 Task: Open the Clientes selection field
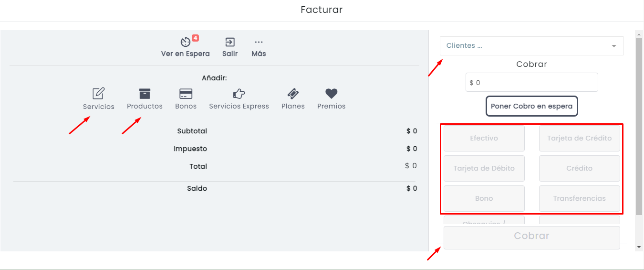tap(531, 46)
